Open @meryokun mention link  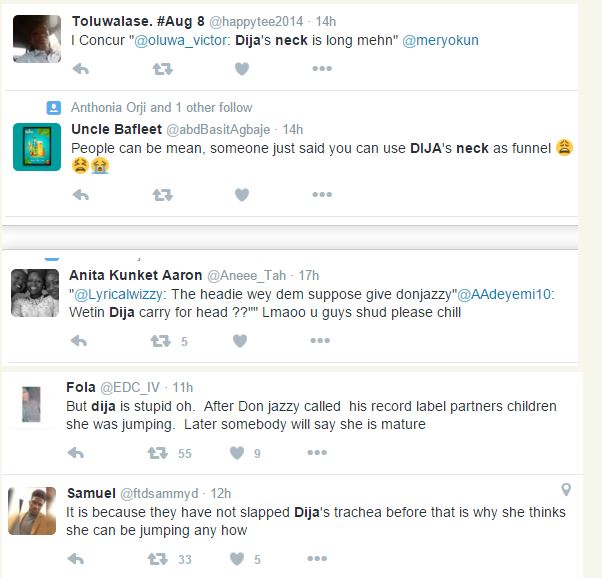click(440, 40)
